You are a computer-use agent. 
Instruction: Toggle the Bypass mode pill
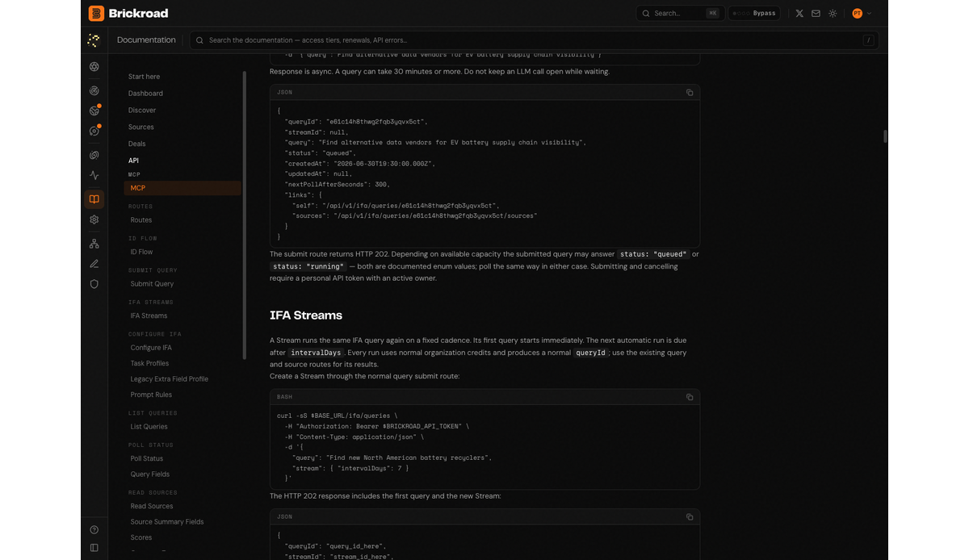pos(754,14)
